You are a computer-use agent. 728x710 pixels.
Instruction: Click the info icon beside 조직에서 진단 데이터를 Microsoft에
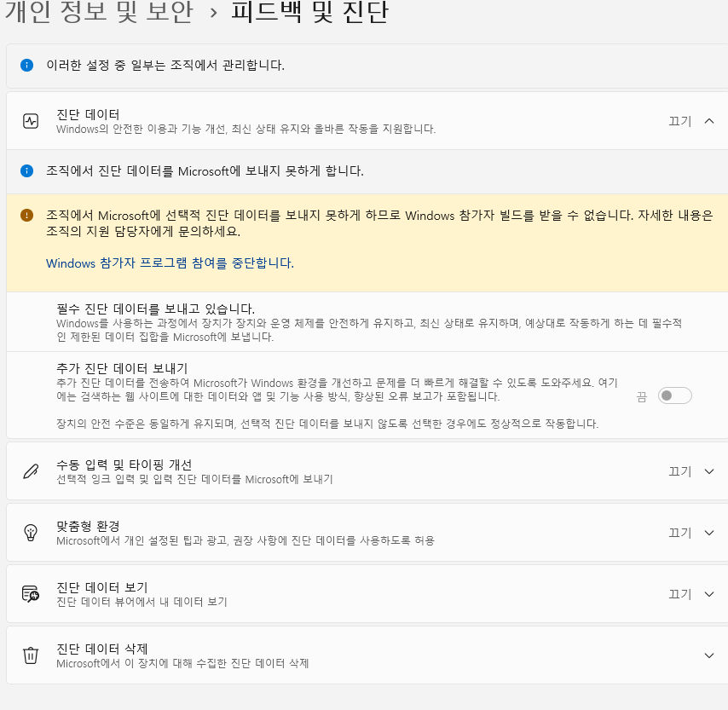pyautogui.click(x=27, y=170)
